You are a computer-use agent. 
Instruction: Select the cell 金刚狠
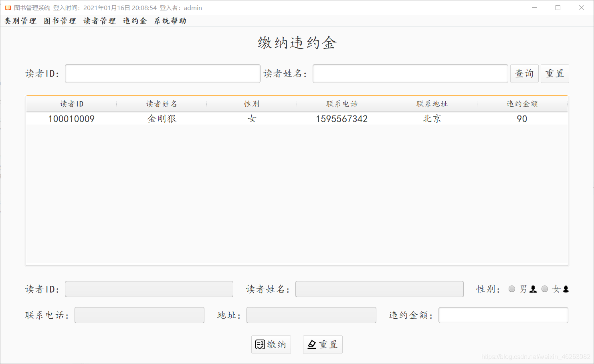pos(162,119)
